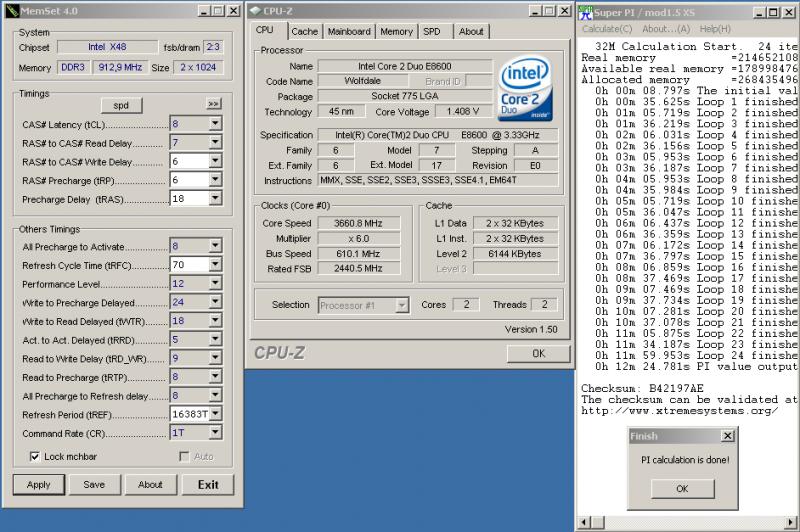Click the Checksum: B42197AE text

pos(642,388)
